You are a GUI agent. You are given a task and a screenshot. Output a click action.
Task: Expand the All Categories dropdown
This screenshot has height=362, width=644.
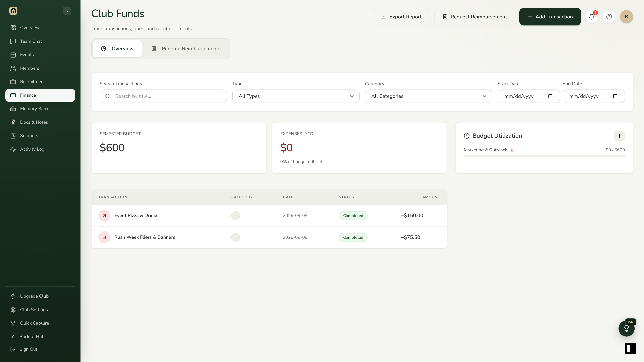(428, 96)
